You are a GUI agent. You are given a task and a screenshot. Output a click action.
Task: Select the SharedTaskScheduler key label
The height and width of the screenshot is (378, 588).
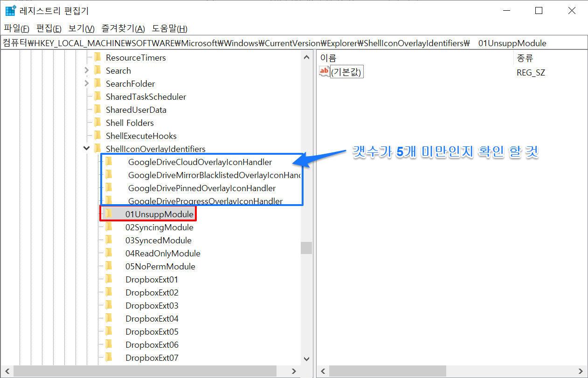[146, 97]
